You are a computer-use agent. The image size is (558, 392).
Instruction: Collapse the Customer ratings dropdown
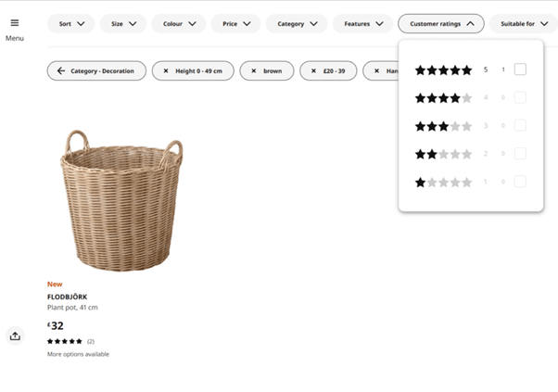click(x=441, y=24)
